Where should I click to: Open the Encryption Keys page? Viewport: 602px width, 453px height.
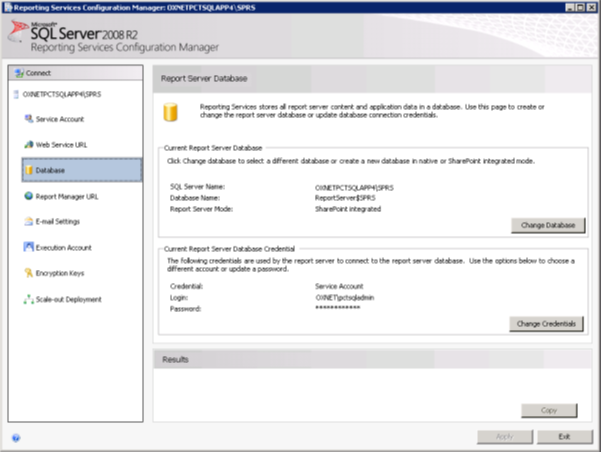pos(60,273)
